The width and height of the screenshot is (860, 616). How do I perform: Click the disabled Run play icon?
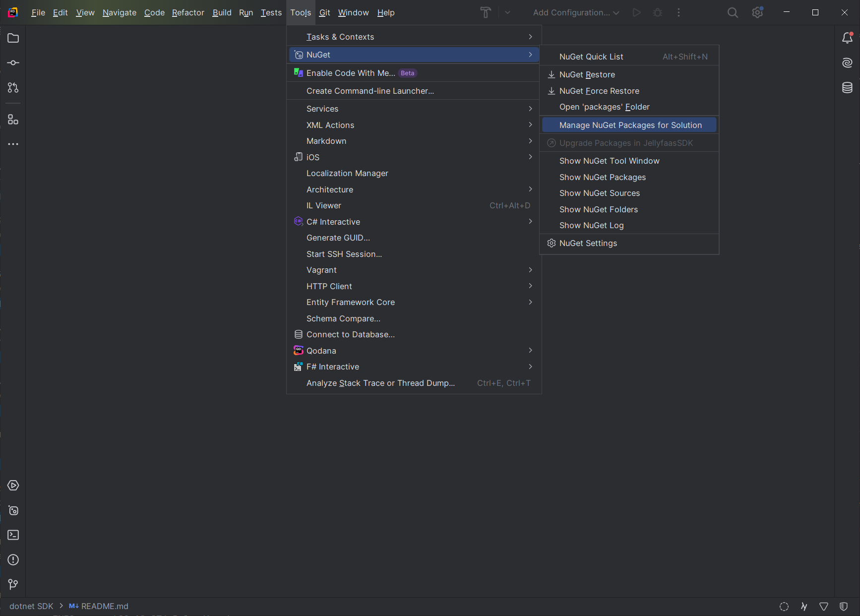637,13
